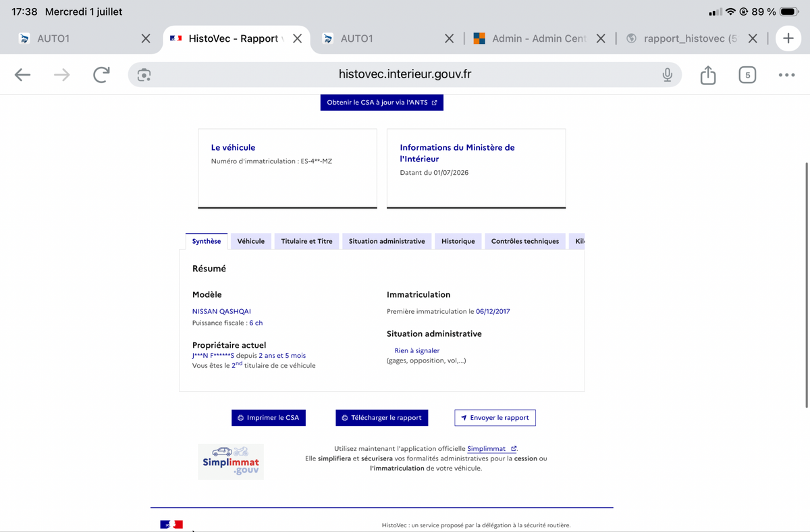Click Télécharger le rapport button
Image resolution: width=810 pixels, height=532 pixels.
point(381,418)
